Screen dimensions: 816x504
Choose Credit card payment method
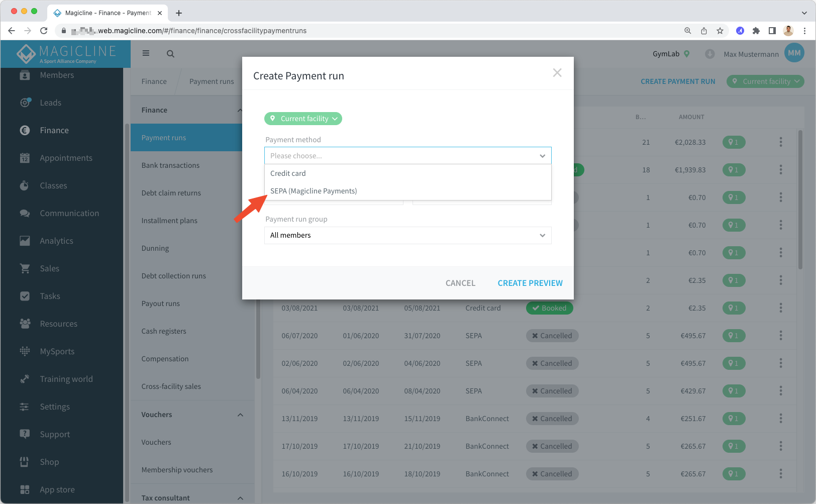coord(408,173)
